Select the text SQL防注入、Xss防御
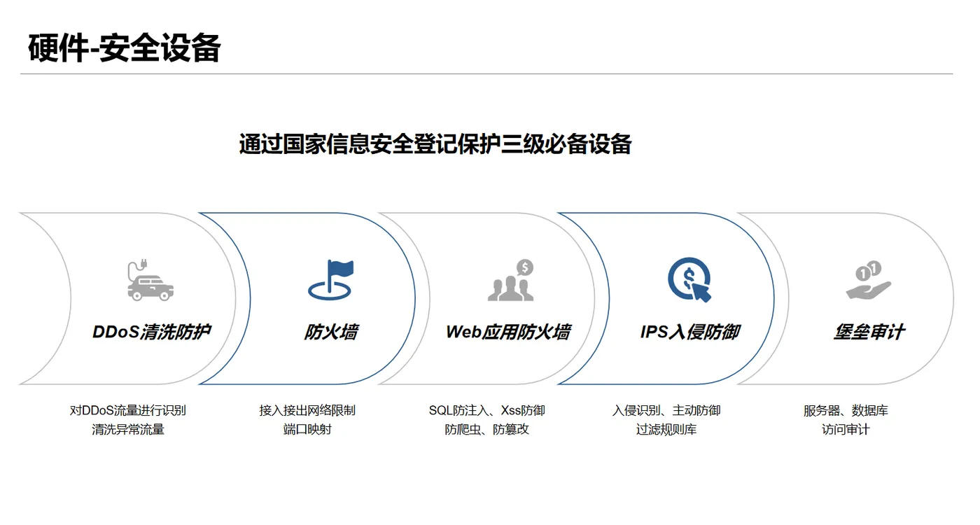The height and width of the screenshot is (525, 980). pyautogui.click(x=487, y=410)
